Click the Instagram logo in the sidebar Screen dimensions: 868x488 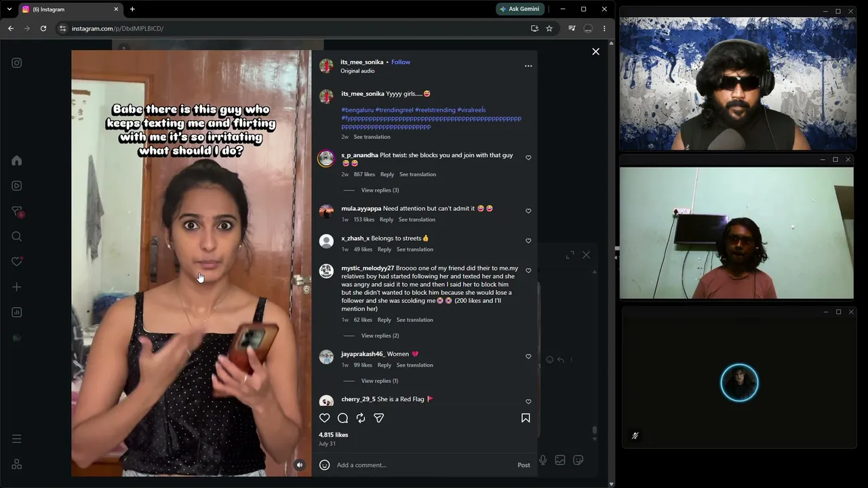tap(17, 63)
